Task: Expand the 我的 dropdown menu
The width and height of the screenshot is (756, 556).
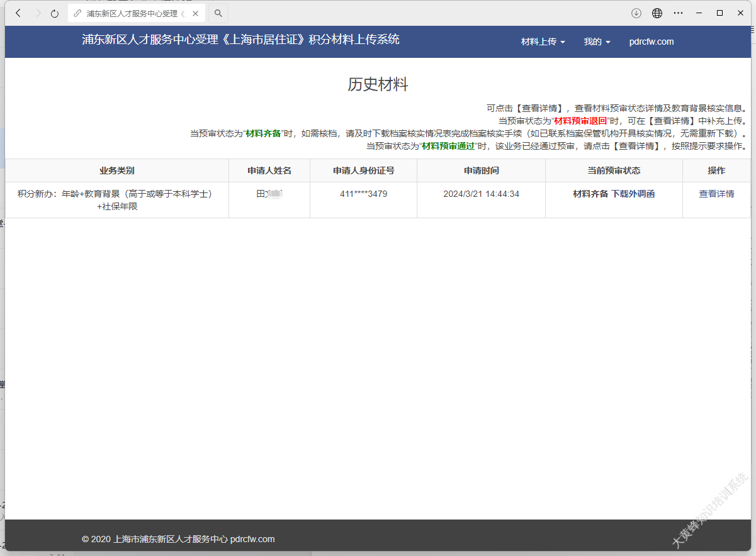Action: point(597,42)
